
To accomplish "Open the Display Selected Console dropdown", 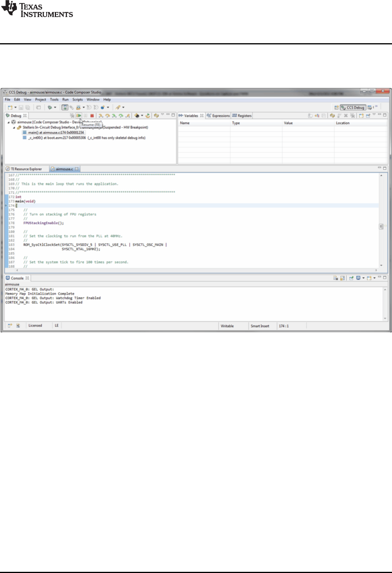I will coord(363,278).
